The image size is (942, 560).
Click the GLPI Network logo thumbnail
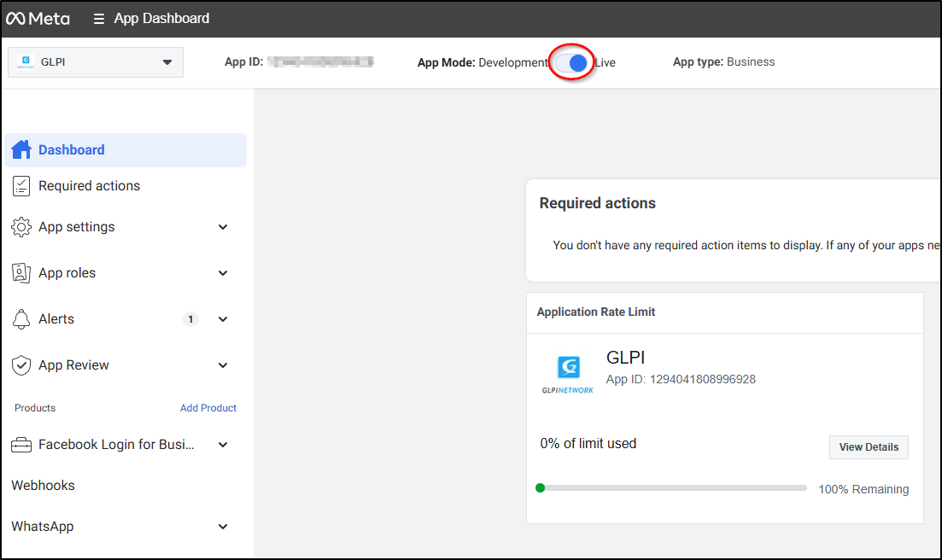pyautogui.click(x=568, y=374)
